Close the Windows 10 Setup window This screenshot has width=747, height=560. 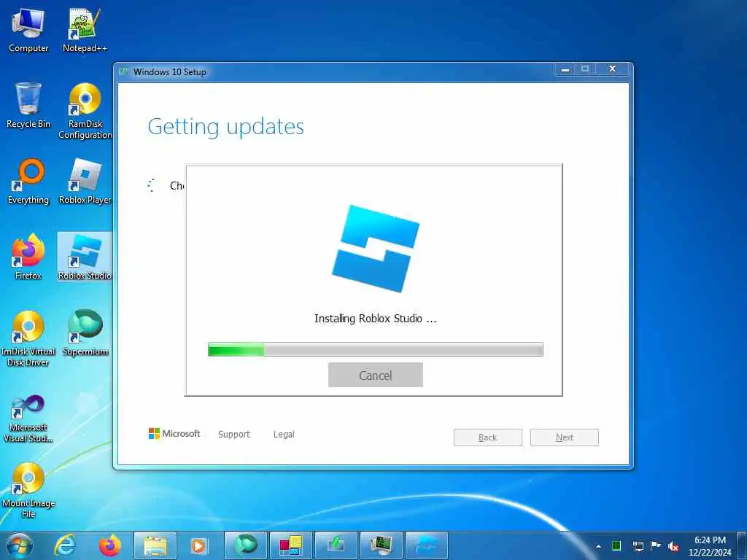click(x=612, y=69)
